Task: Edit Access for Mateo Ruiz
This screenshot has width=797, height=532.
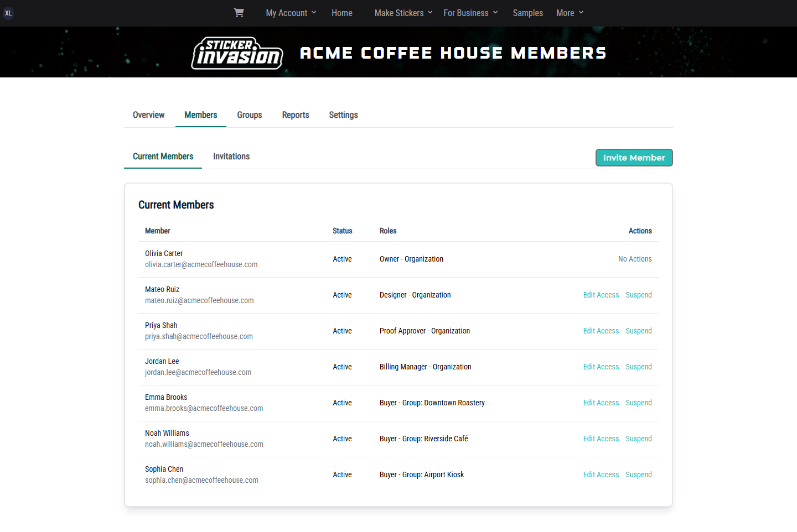Action: coord(601,295)
